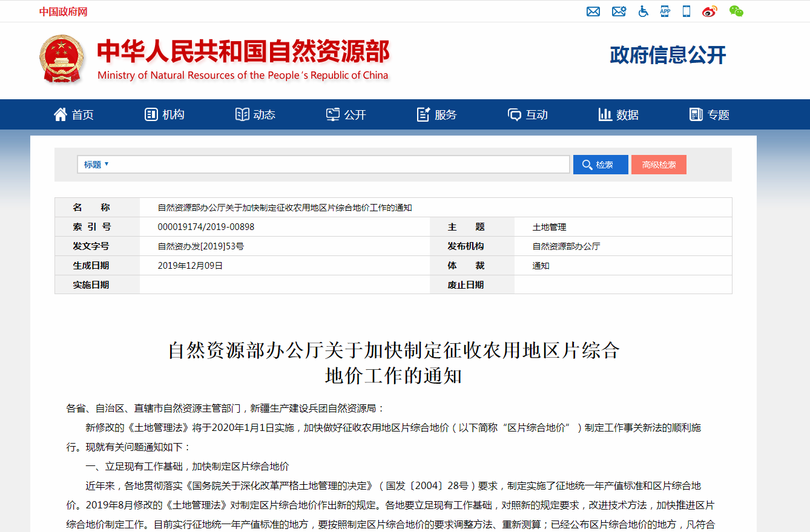
Task: Open the 机构 navigation menu
Action: tap(165, 114)
